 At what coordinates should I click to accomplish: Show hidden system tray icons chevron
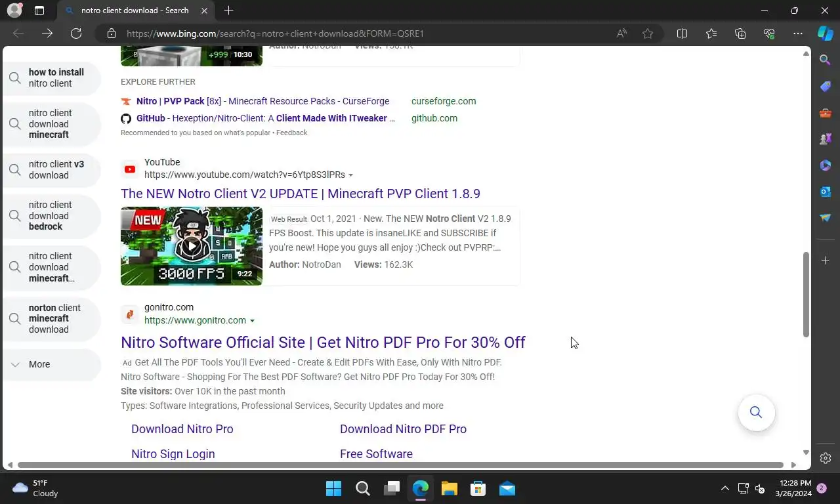pyautogui.click(x=724, y=488)
